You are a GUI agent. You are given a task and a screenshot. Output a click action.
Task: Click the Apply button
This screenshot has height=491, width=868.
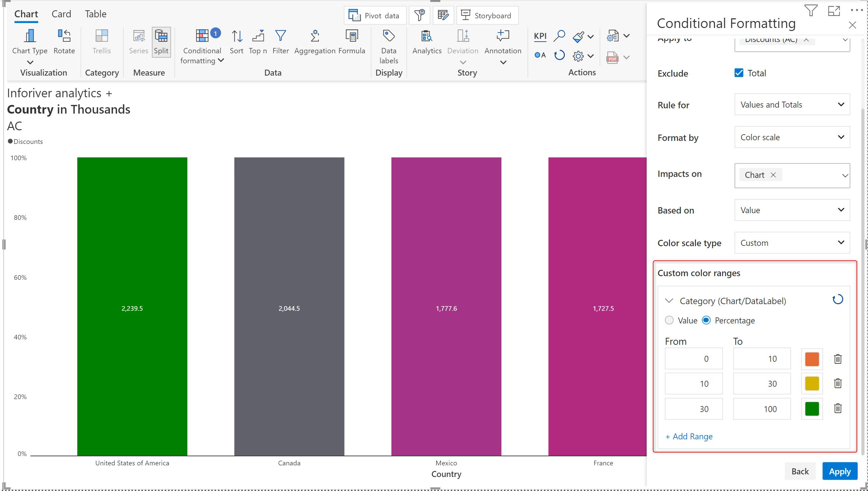(x=839, y=471)
